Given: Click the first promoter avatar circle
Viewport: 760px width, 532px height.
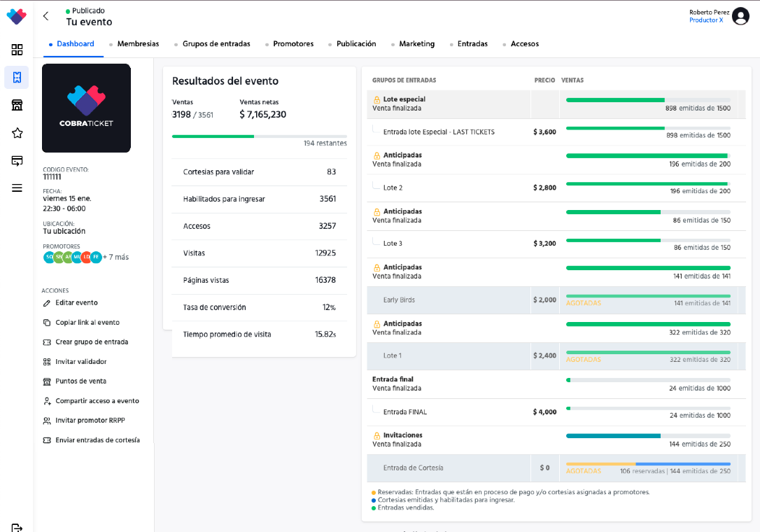Looking at the screenshot, I should tap(49, 257).
